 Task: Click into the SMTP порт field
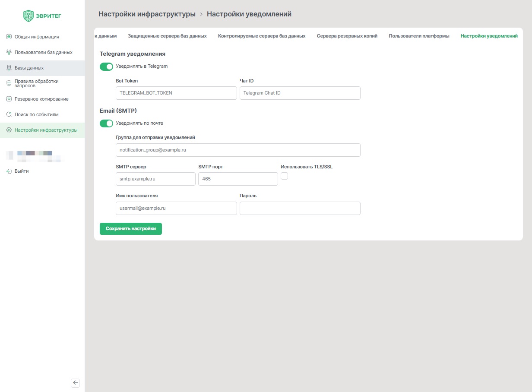pyautogui.click(x=238, y=179)
